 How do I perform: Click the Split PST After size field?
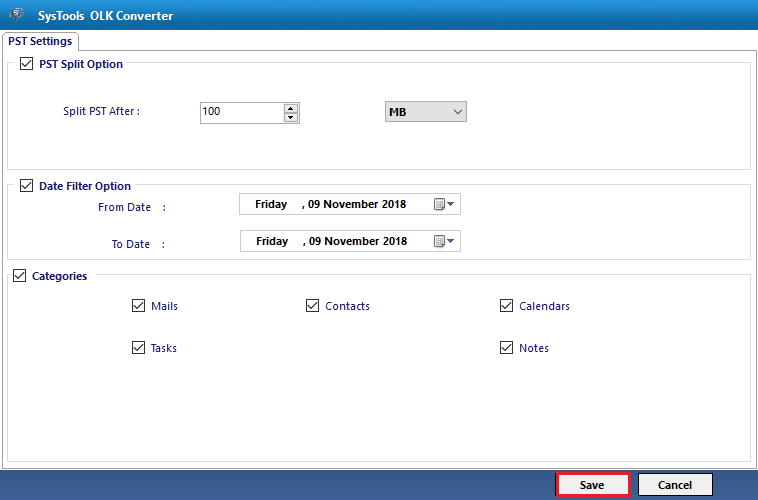tap(240, 112)
